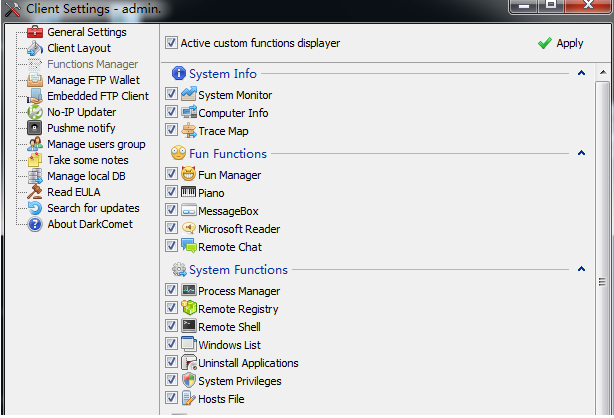Open Client Layout settings
Screen dimensions: 614x418
coord(79,48)
